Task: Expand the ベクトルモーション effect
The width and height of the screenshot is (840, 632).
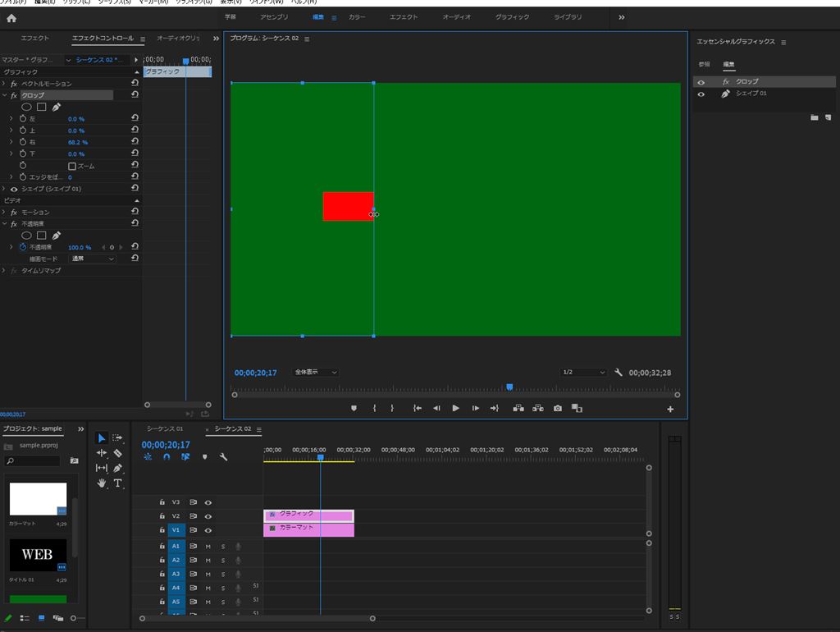Action: tap(4, 84)
